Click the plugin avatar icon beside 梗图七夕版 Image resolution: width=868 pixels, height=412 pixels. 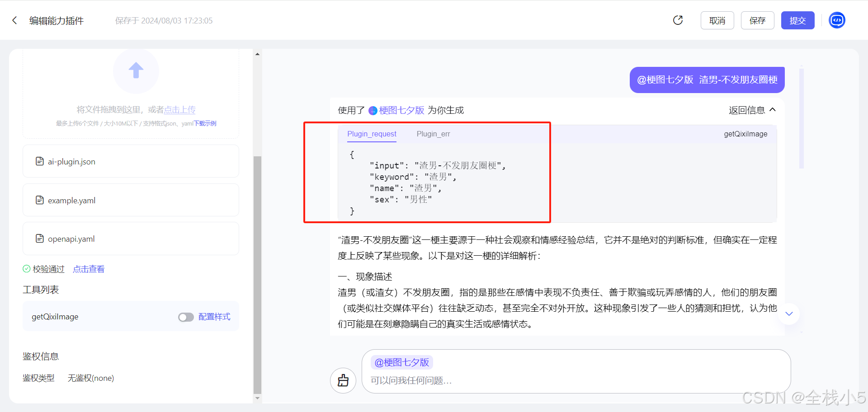(x=373, y=110)
